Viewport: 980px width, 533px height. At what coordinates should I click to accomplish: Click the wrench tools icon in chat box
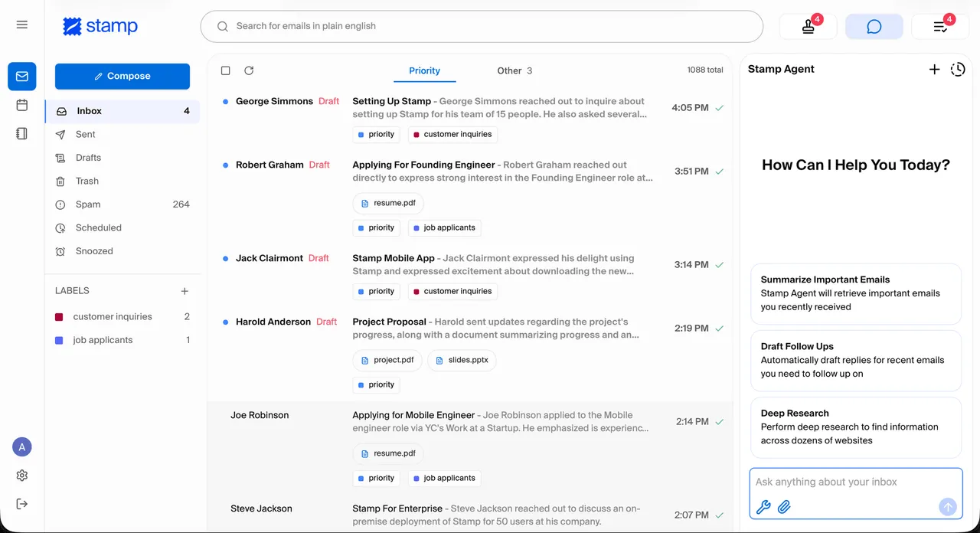[x=763, y=506]
